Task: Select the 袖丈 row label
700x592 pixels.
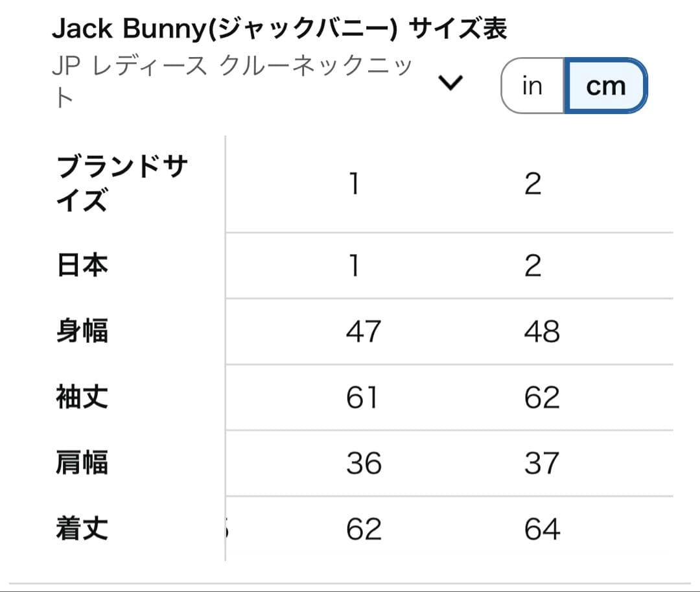Action: click(x=82, y=397)
